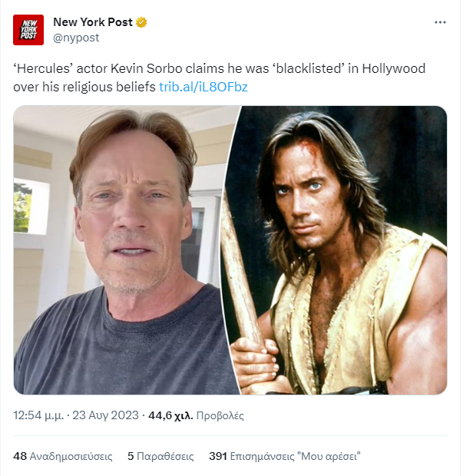
Task: Follow the trib.al/iL8OFbz article link
Action: (203, 87)
